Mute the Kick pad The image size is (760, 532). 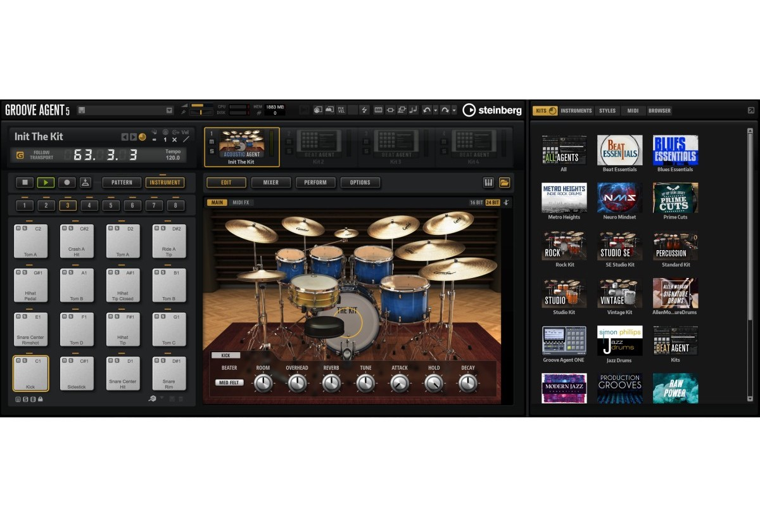pyautogui.click(x=18, y=361)
